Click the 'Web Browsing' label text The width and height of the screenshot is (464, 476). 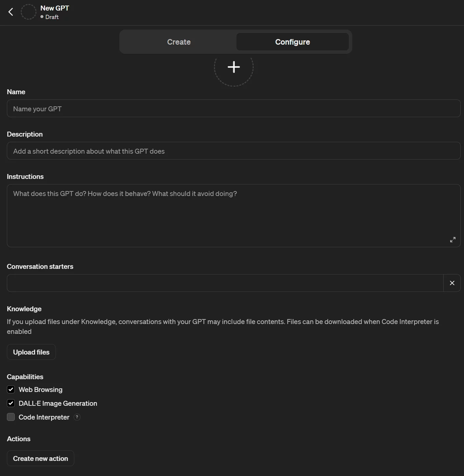pos(40,390)
